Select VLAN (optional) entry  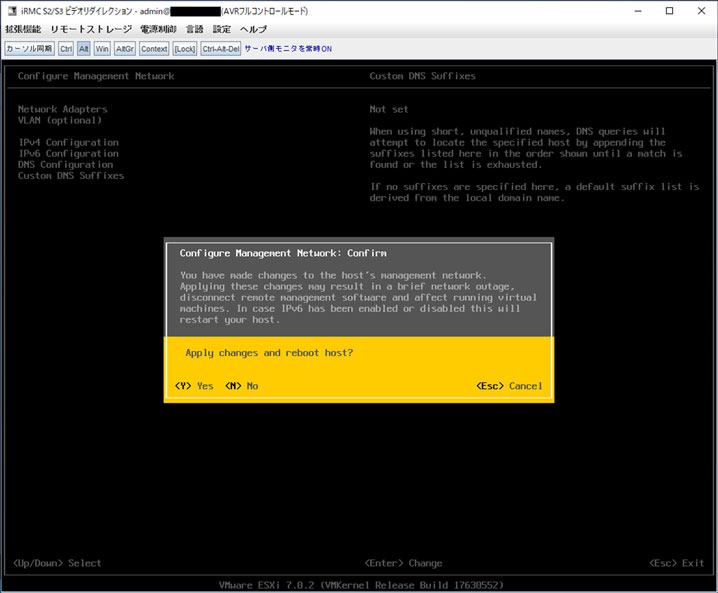(60, 120)
